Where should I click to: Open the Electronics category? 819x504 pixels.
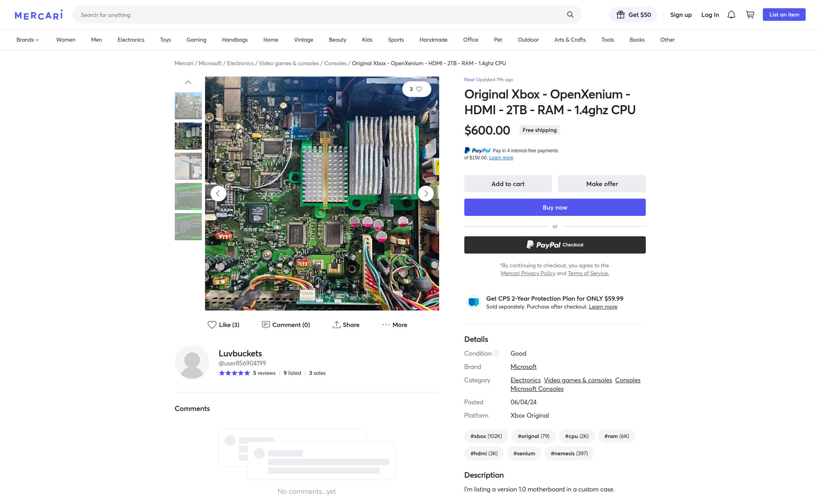pyautogui.click(x=131, y=40)
